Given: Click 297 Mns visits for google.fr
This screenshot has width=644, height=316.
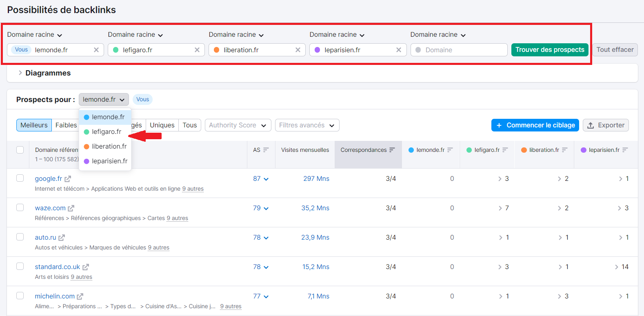Looking at the screenshot, I should coord(316,179).
